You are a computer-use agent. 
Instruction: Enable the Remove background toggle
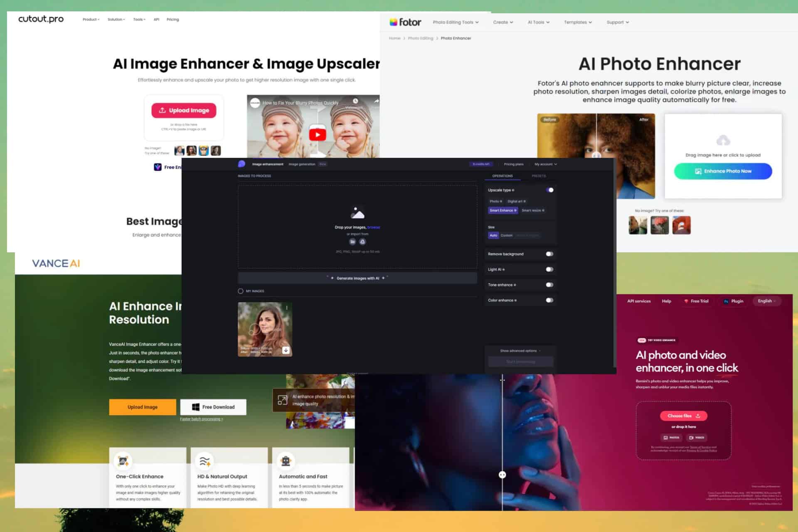549,254
